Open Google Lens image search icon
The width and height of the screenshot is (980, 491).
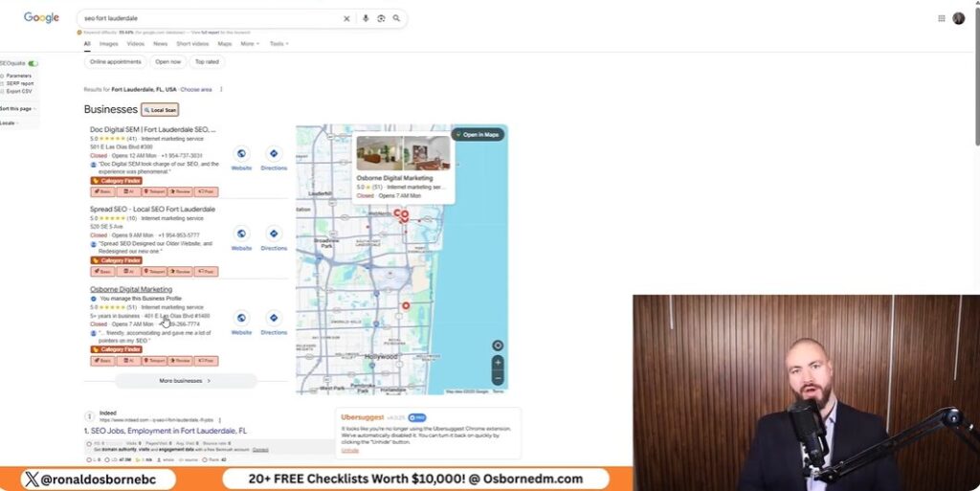(x=381, y=19)
